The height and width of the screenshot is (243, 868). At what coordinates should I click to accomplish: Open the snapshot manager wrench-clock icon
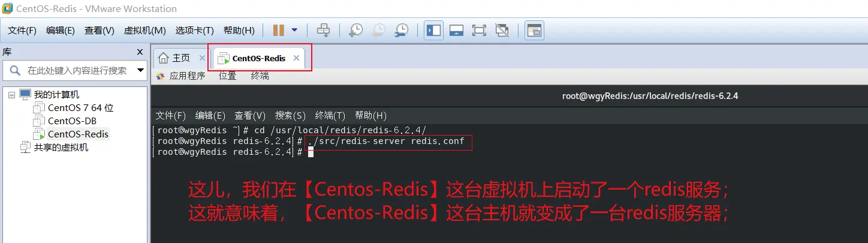click(x=402, y=30)
